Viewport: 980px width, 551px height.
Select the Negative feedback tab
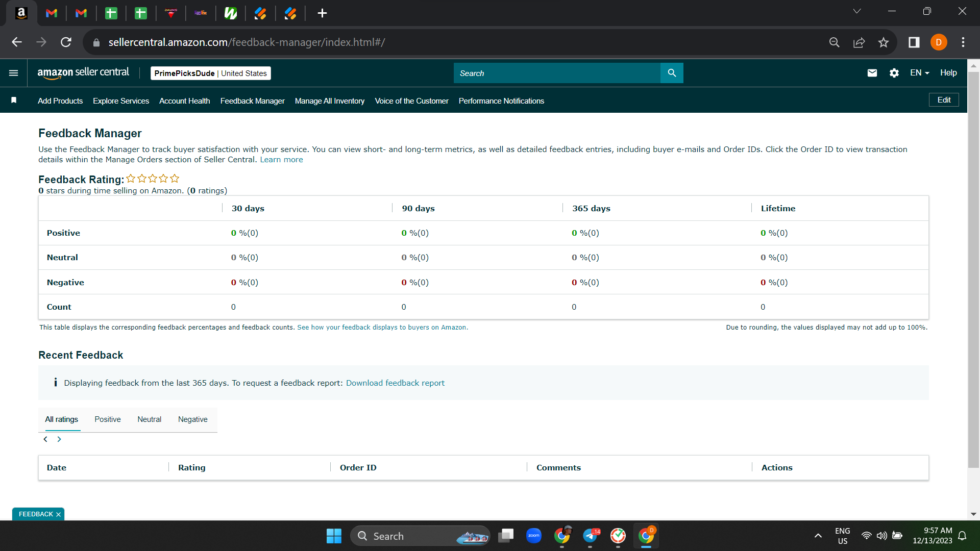(x=193, y=419)
